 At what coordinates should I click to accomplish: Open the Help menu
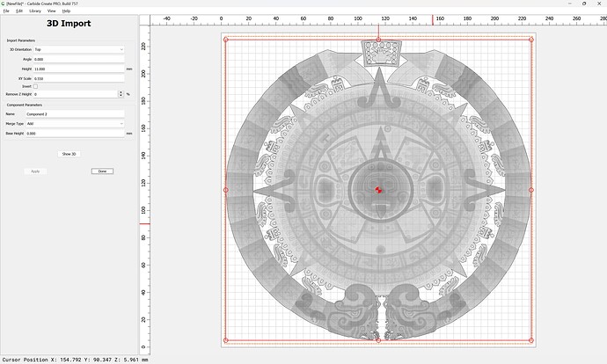click(x=67, y=11)
